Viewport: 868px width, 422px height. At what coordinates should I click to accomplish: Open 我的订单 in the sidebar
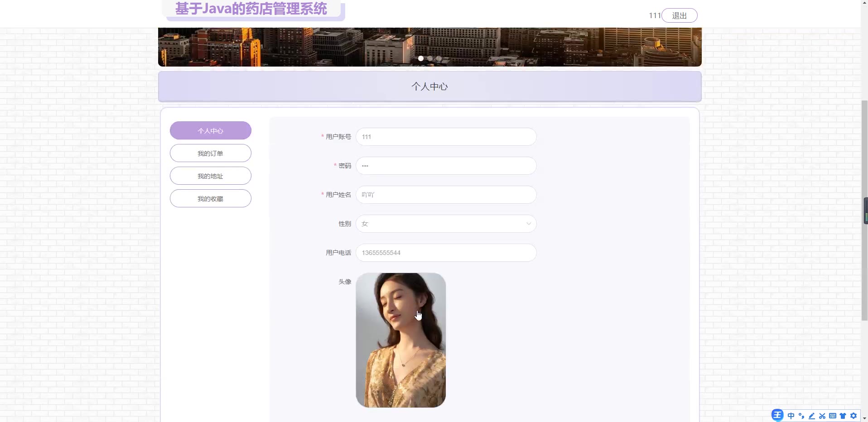[210, 153]
